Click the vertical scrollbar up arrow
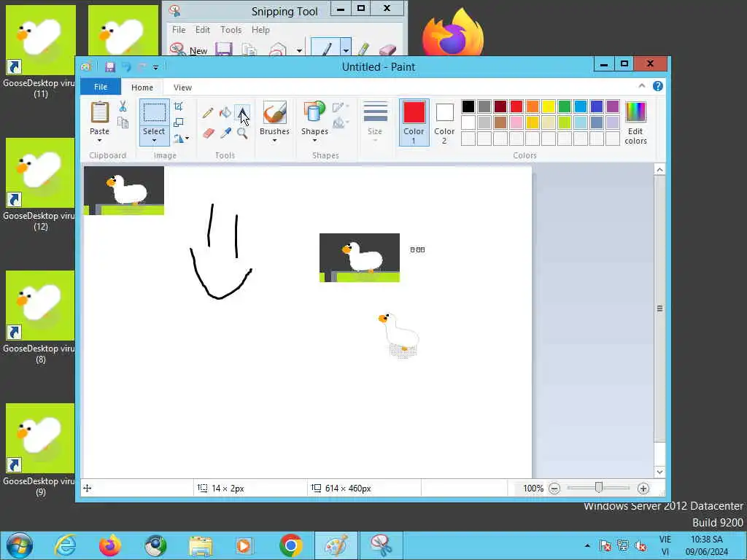 coord(659,169)
